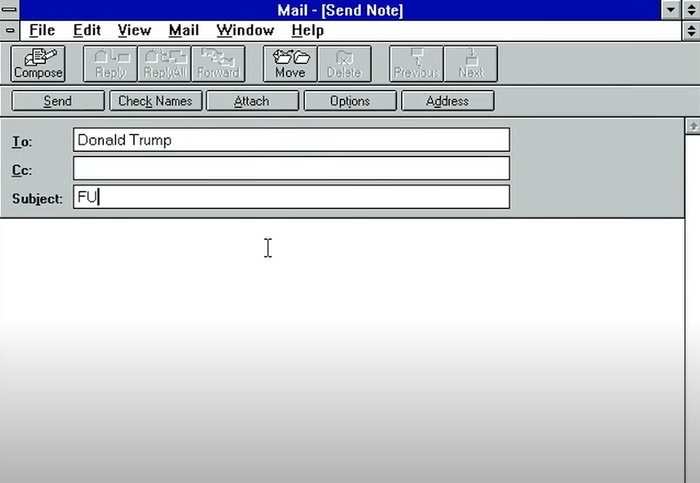Viewport: 700px width, 483px height.
Task: Open the Send Note document control menu
Action: (9, 30)
